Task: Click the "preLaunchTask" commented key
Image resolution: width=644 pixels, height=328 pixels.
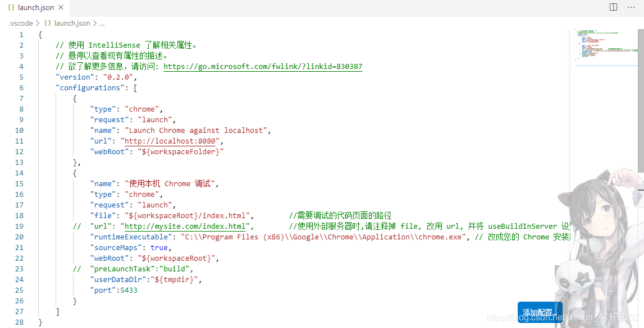Action: coord(122,269)
